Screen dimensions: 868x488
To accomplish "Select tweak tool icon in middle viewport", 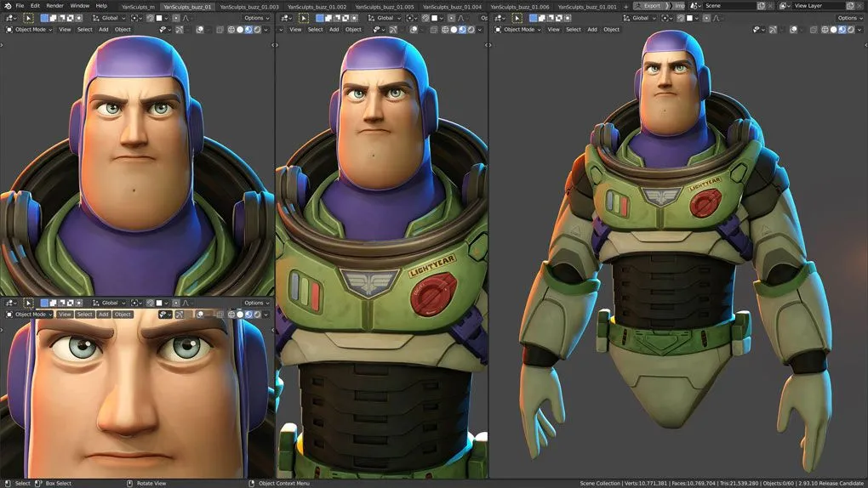I will 304,18.
